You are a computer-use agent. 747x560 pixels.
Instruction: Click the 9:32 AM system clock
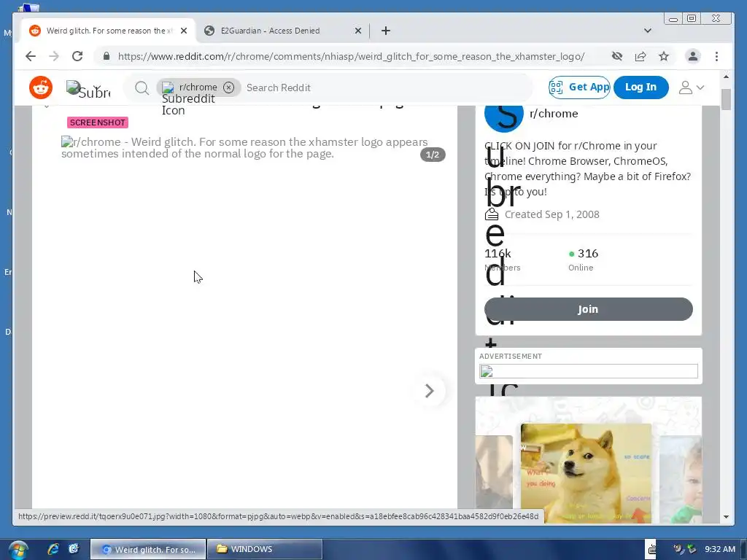720,549
